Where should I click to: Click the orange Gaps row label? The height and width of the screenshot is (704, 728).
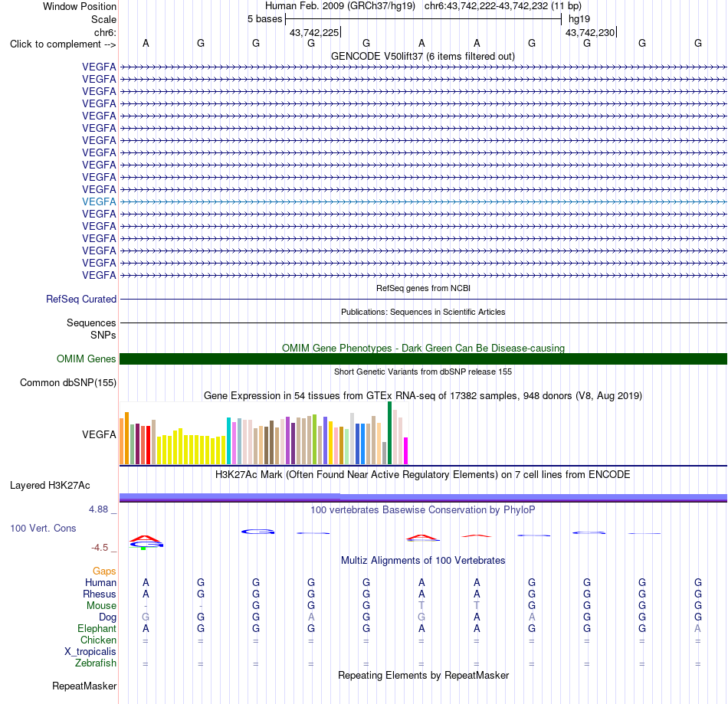click(x=104, y=571)
